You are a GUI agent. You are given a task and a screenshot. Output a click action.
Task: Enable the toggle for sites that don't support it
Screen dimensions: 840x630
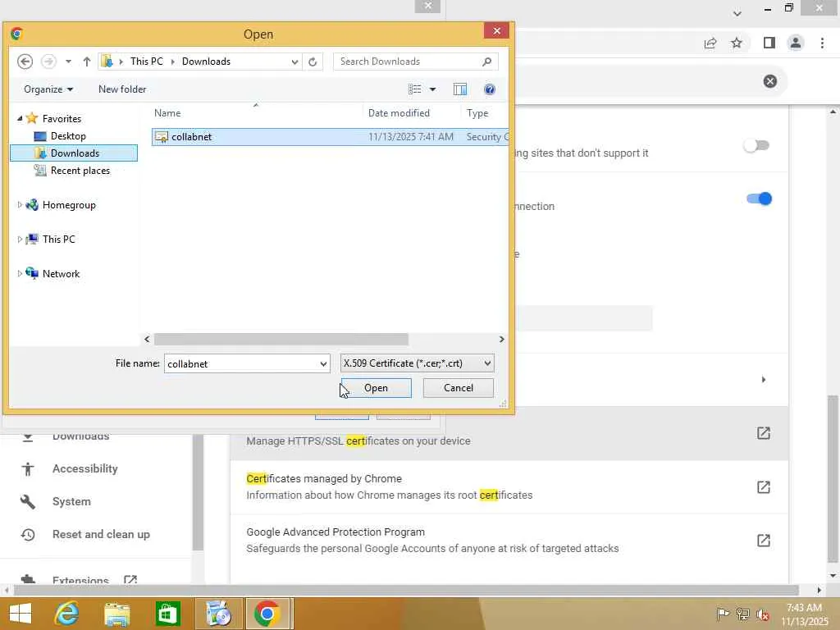pos(756,145)
